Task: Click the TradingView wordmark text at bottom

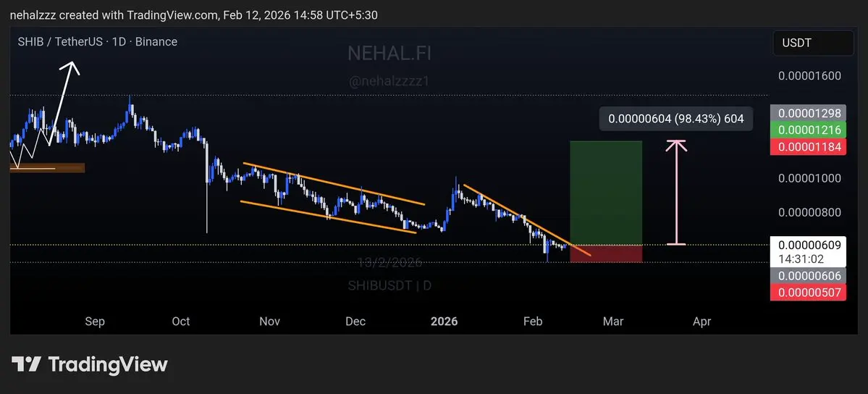Action: [108, 364]
